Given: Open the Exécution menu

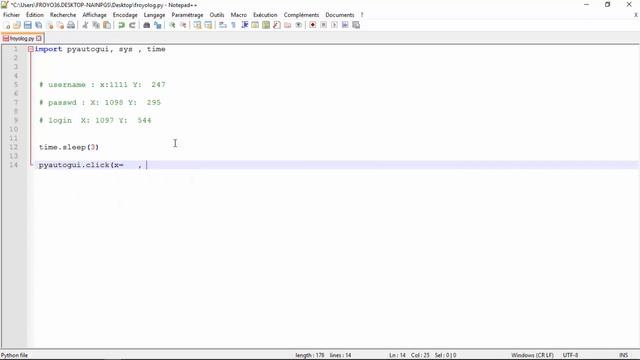Looking at the screenshot, I should 265,15.
